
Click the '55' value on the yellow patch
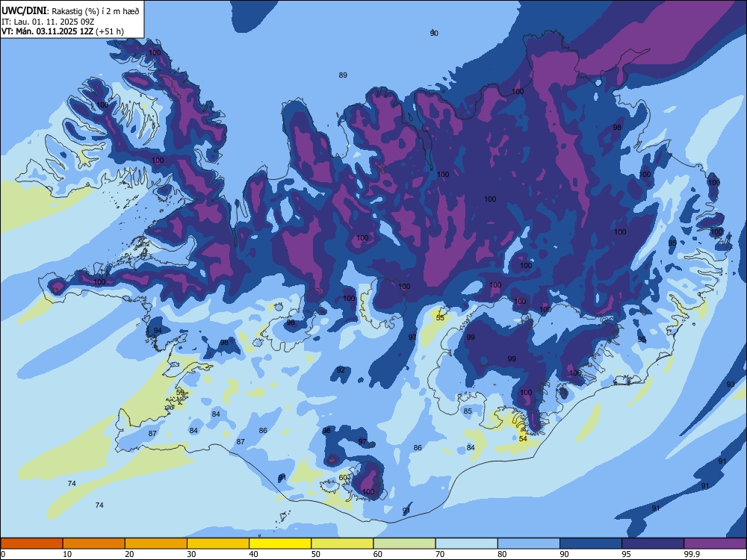440,317
